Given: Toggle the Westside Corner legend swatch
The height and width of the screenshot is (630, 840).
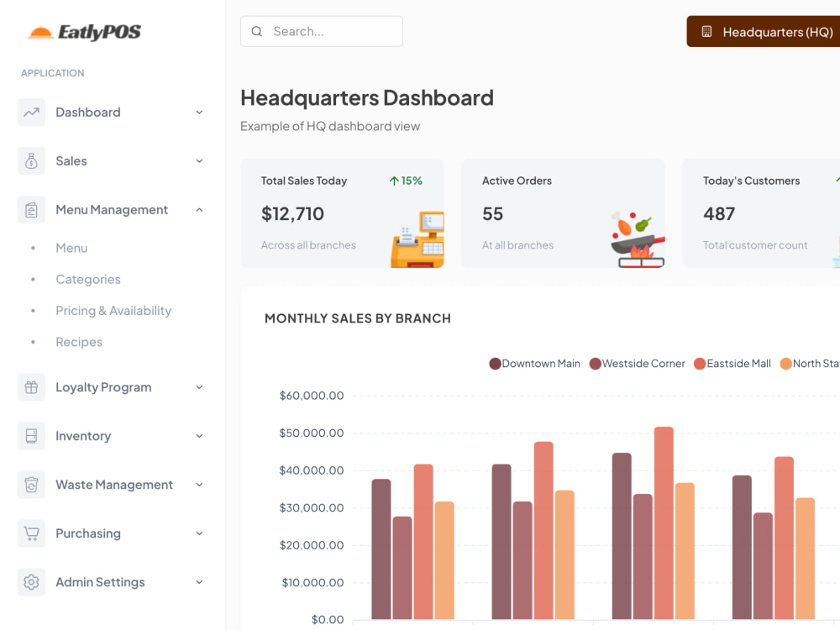Looking at the screenshot, I should (x=596, y=364).
